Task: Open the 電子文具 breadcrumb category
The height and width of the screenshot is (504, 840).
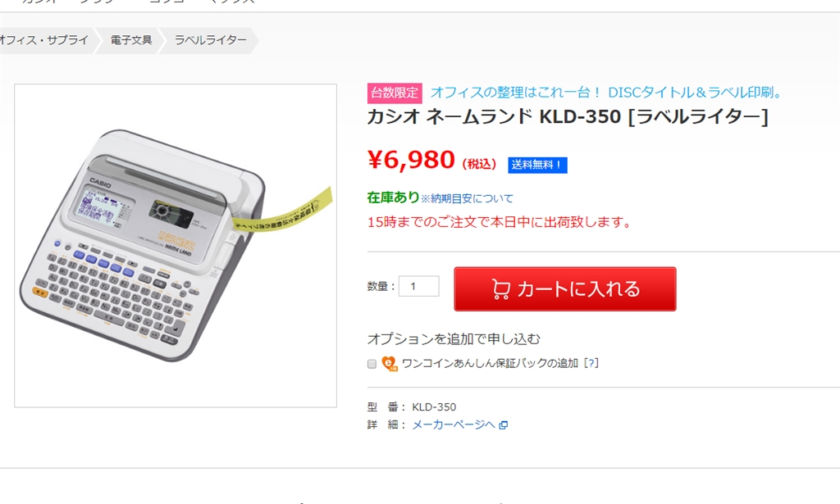Action: click(x=131, y=40)
